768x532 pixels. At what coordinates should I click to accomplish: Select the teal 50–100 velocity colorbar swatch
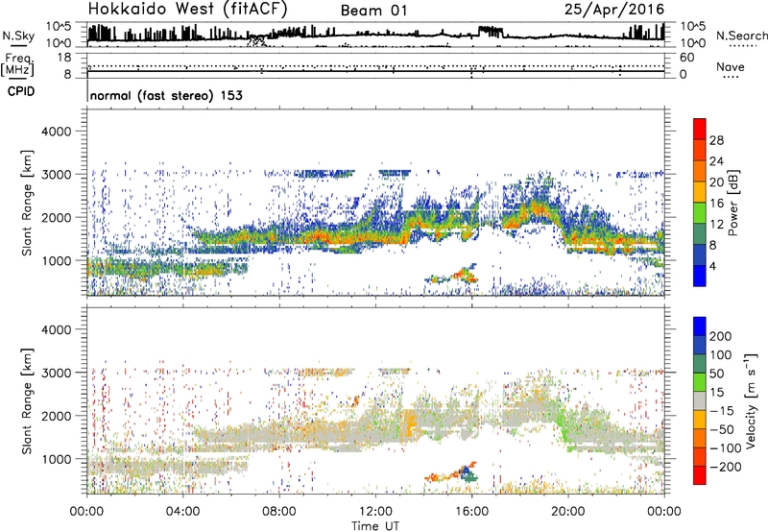700,364
